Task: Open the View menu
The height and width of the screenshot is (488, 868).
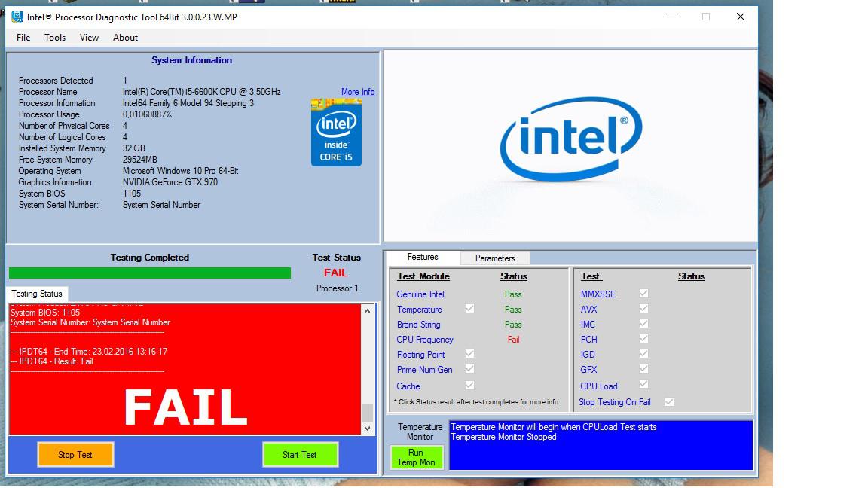Action: click(89, 38)
